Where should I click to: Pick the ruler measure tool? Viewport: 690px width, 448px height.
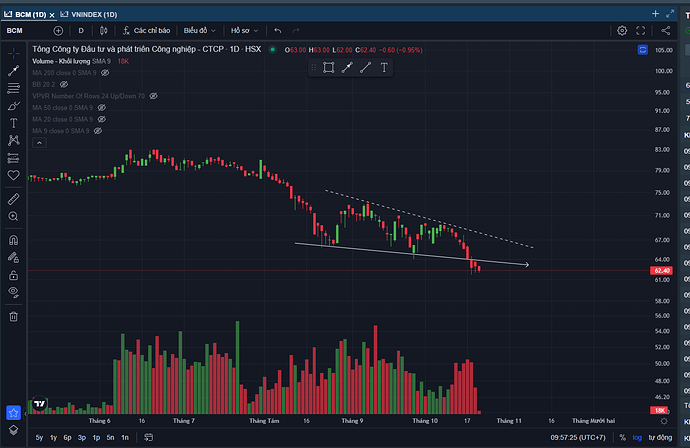click(x=13, y=199)
